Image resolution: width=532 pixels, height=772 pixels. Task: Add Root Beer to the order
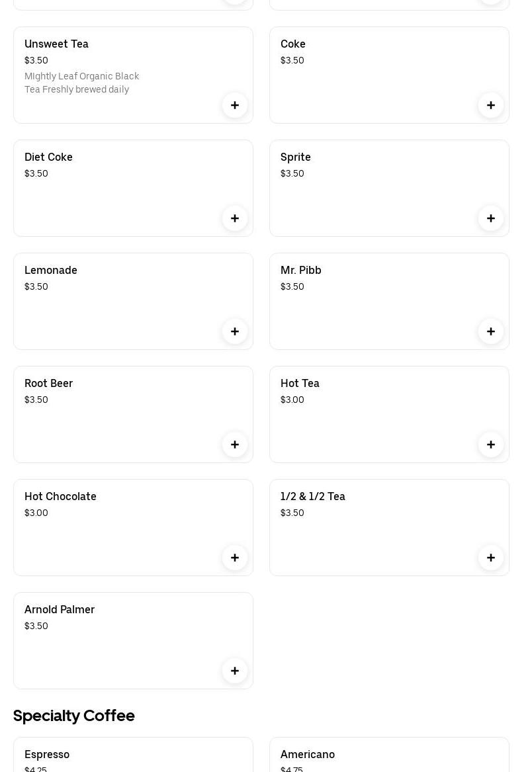tap(235, 445)
